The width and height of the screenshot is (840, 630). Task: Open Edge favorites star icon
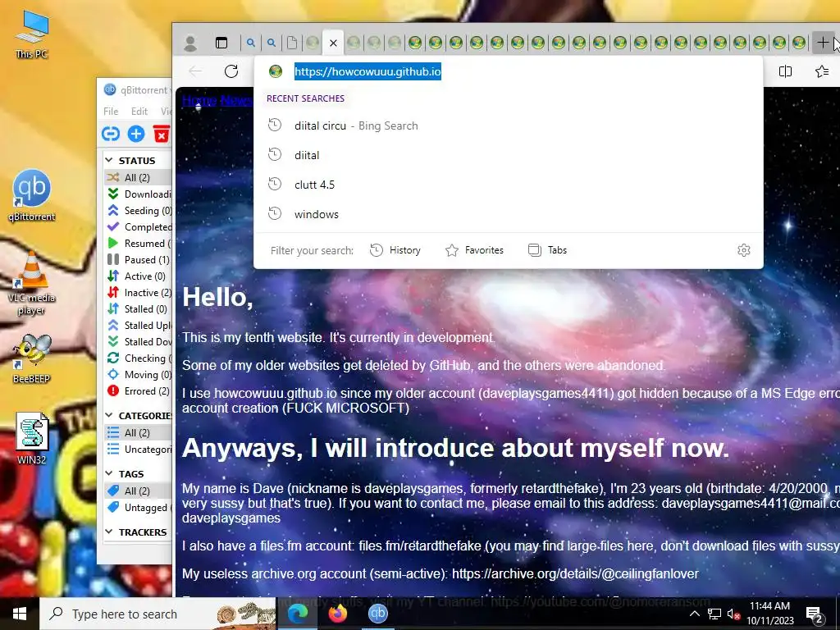click(x=822, y=71)
